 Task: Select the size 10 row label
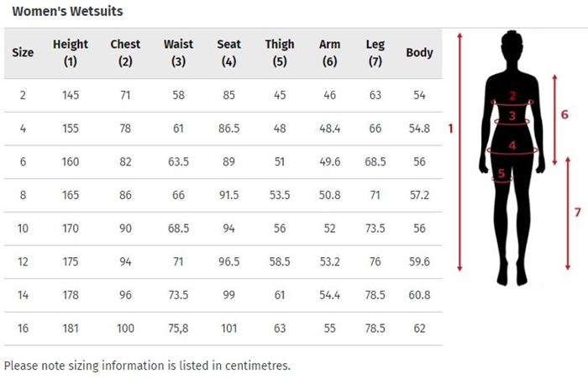point(23,229)
